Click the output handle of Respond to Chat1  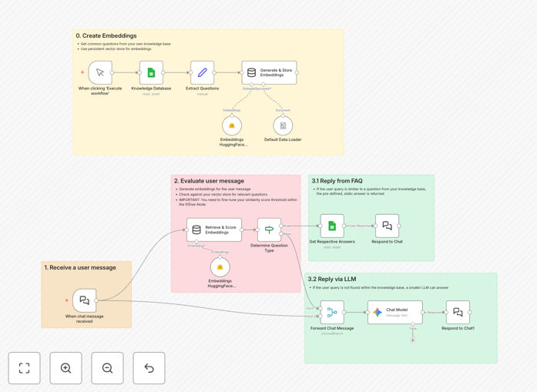pos(470,312)
